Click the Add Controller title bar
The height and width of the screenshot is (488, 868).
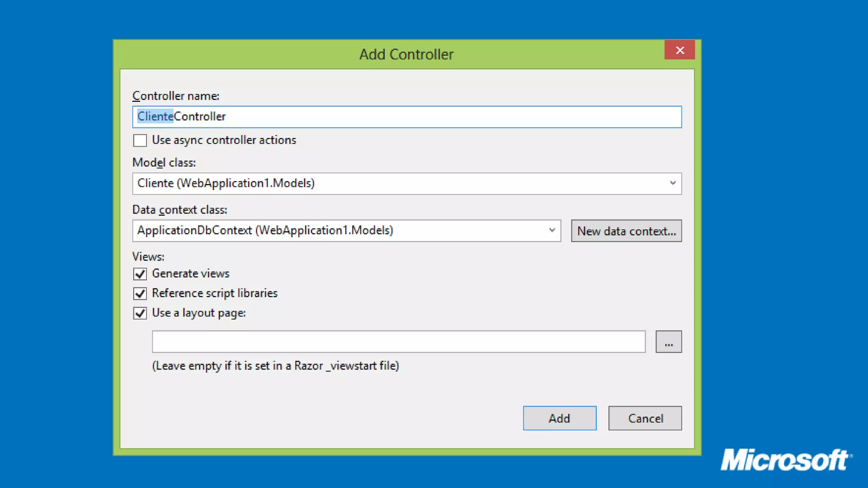[406, 54]
